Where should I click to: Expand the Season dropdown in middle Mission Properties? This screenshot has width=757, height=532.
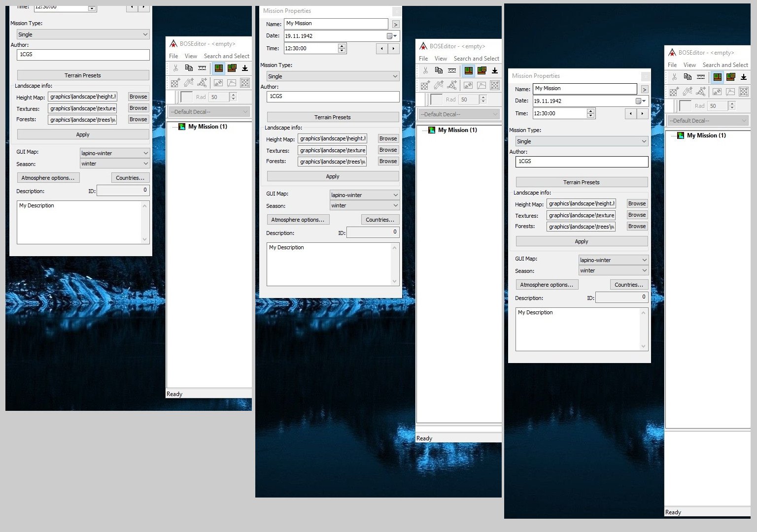(x=364, y=205)
